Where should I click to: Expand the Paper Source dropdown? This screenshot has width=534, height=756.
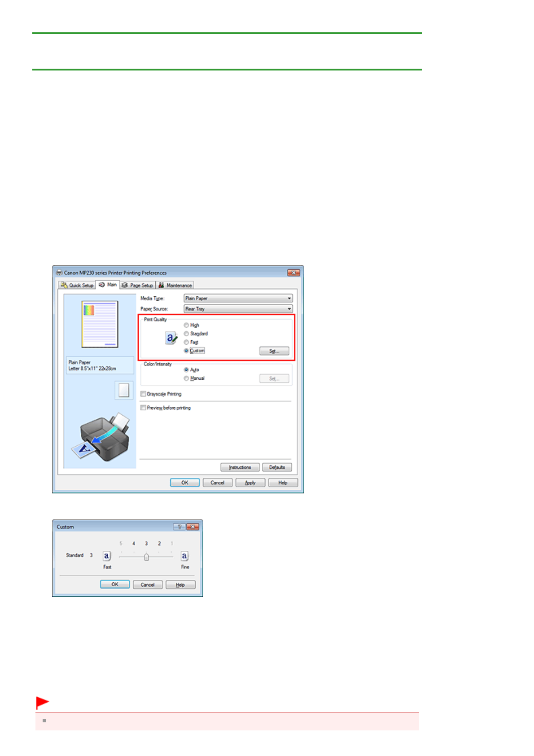[x=238, y=309]
